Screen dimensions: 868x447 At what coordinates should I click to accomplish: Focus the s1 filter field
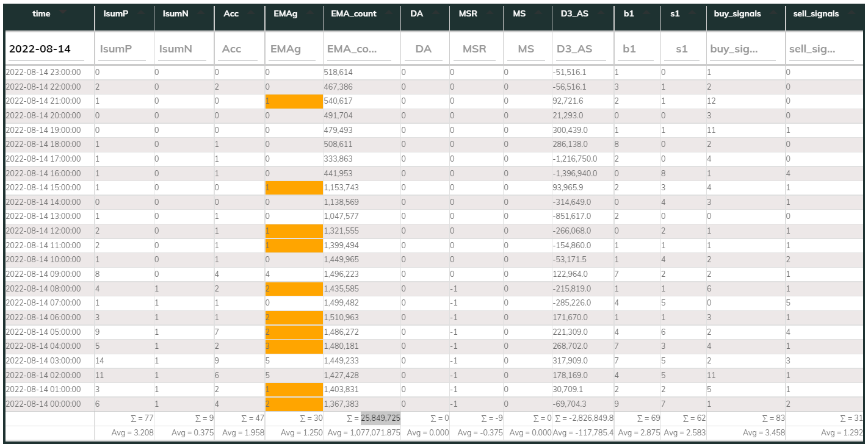pos(682,49)
